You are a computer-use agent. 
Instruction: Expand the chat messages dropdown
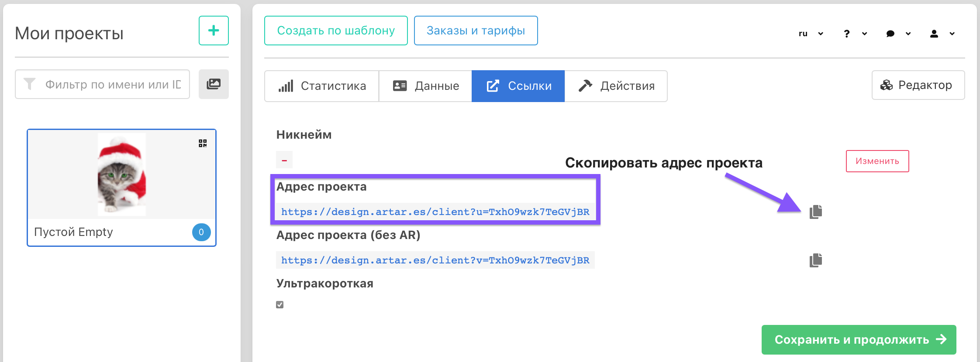click(x=898, y=34)
